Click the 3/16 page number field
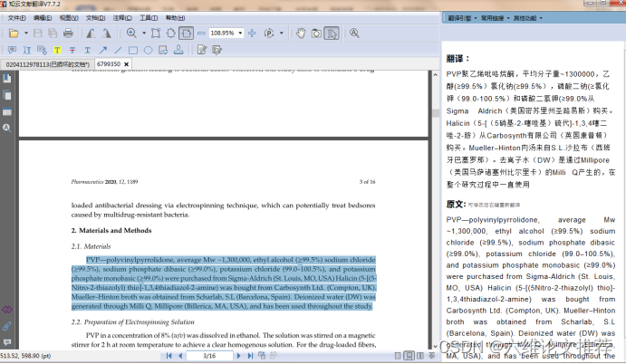Screen dimensions: 626x364 [x=209, y=356]
